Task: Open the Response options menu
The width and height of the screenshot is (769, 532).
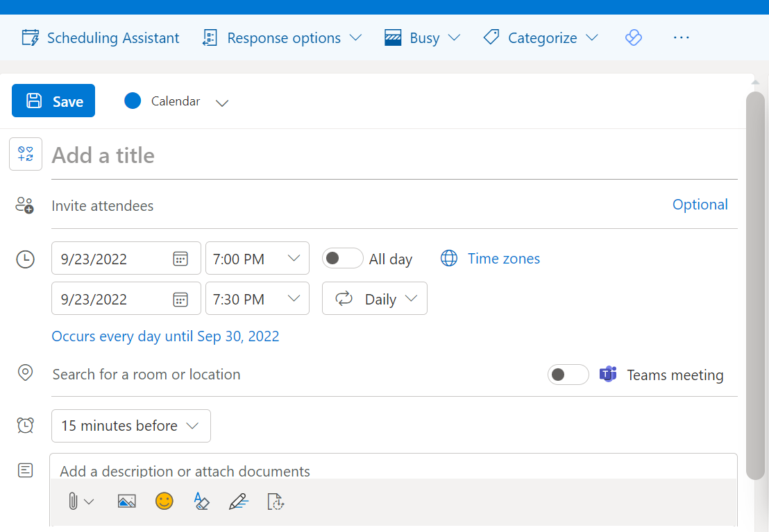Action: tap(281, 37)
